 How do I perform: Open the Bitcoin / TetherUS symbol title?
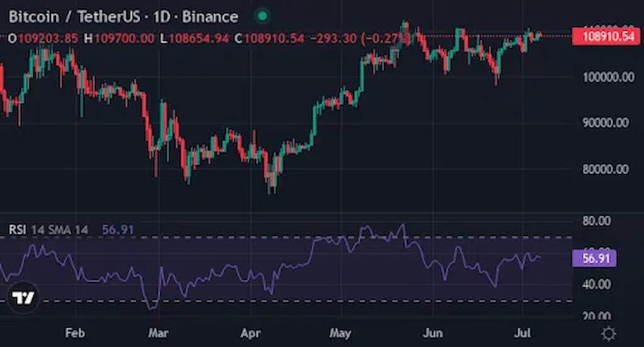123,17
